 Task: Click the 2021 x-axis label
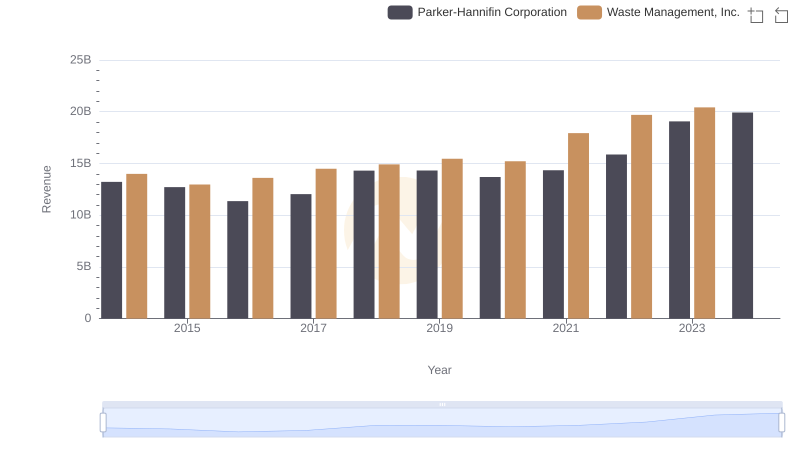566,328
